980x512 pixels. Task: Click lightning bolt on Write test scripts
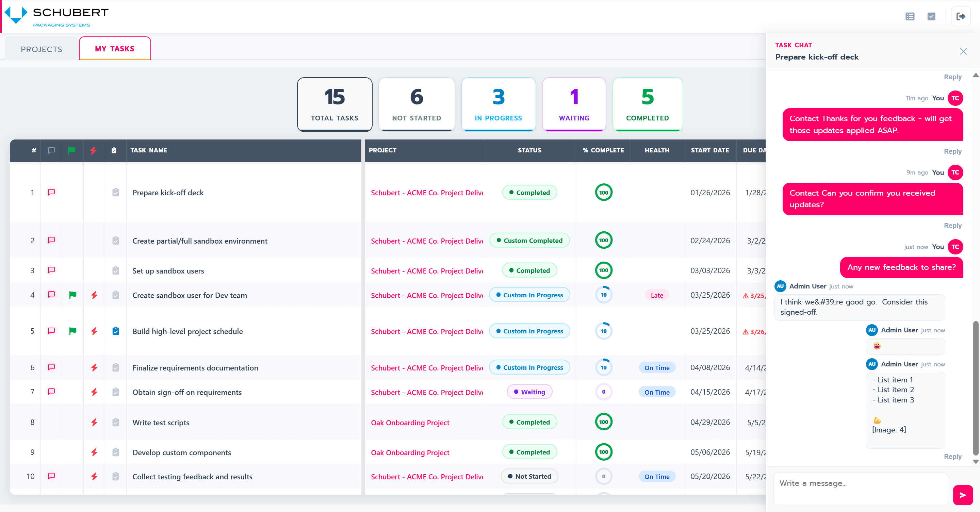94,422
